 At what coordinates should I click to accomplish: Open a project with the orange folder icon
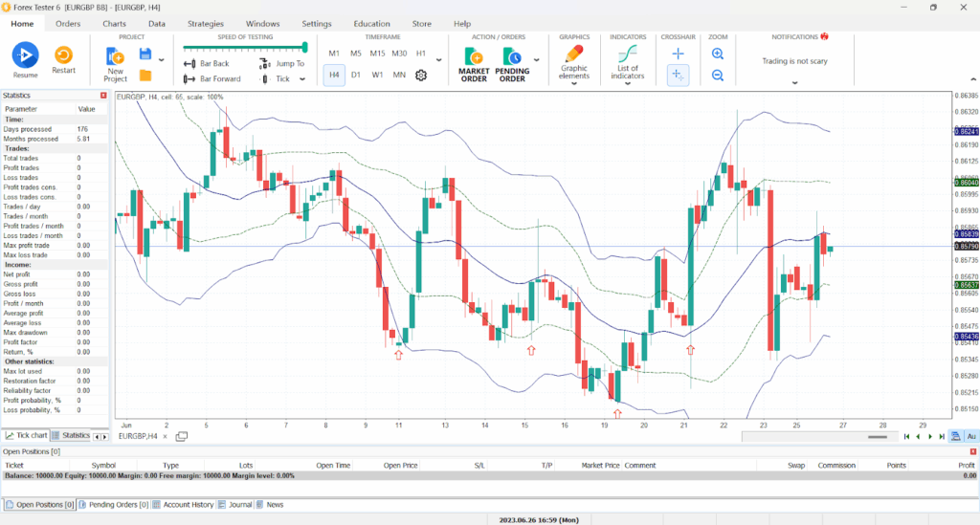pos(145,76)
